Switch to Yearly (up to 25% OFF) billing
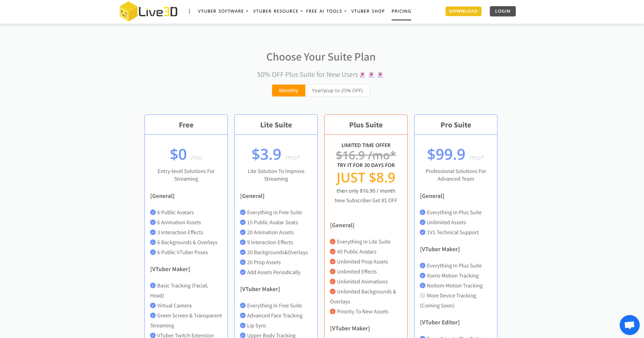Image resolution: width=644 pixels, height=338 pixels. tap(337, 90)
